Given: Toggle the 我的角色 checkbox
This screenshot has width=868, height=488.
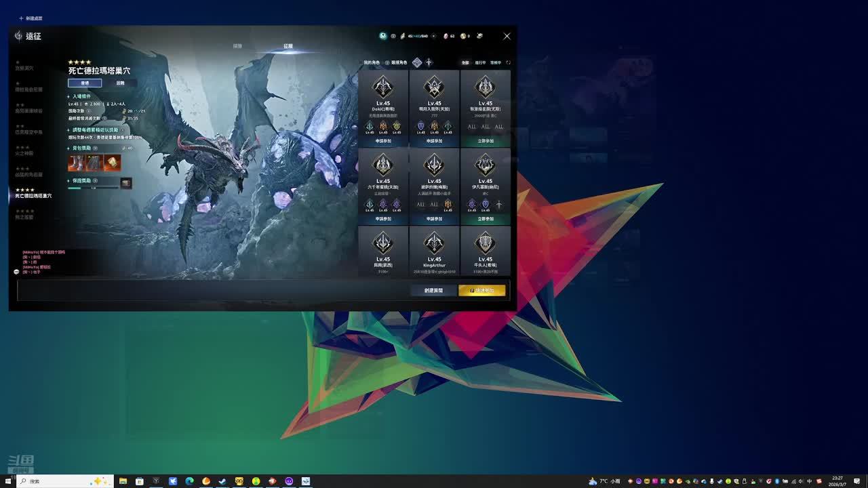Looking at the screenshot, I should tap(371, 62).
